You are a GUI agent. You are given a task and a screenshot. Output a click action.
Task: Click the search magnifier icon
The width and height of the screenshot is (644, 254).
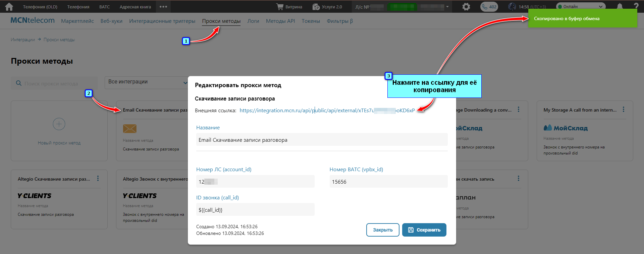click(x=19, y=83)
